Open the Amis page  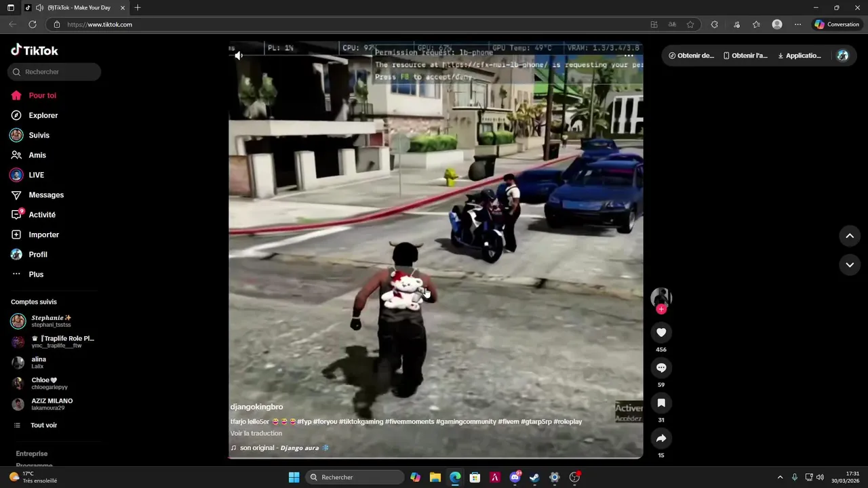28,155
